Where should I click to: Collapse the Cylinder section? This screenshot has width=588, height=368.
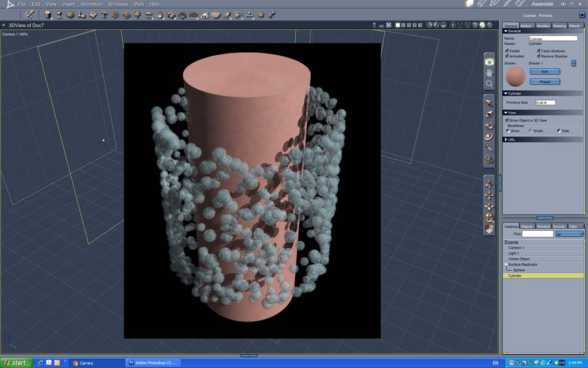point(505,94)
